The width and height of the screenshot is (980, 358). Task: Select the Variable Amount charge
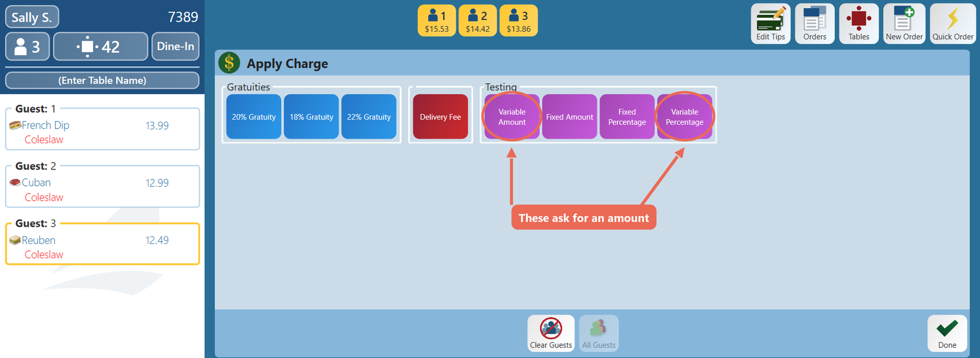(512, 117)
